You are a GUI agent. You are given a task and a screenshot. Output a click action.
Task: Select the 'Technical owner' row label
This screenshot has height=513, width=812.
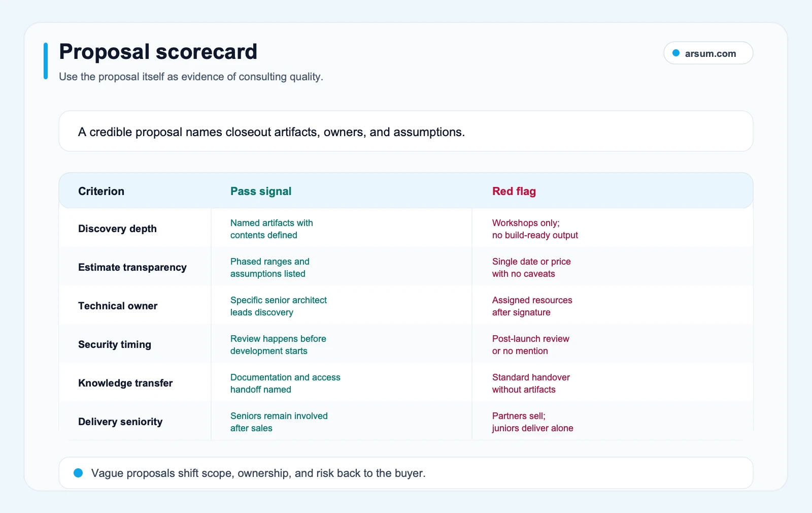point(118,306)
